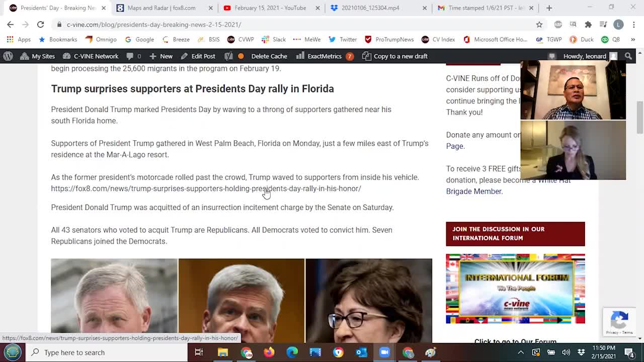Screen dimensions: 644x362
Task: Go back with the browser back arrow
Action: click(10, 24)
